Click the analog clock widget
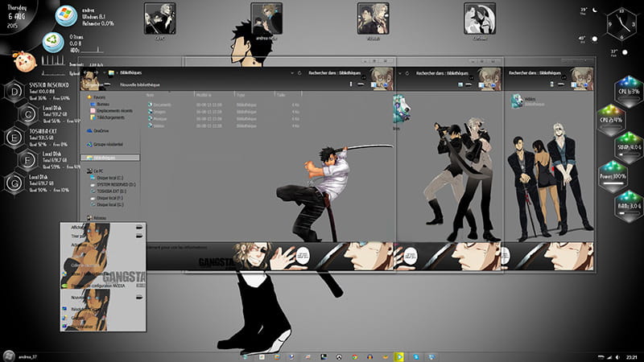This screenshot has height=362, width=644. pyautogui.click(x=621, y=25)
